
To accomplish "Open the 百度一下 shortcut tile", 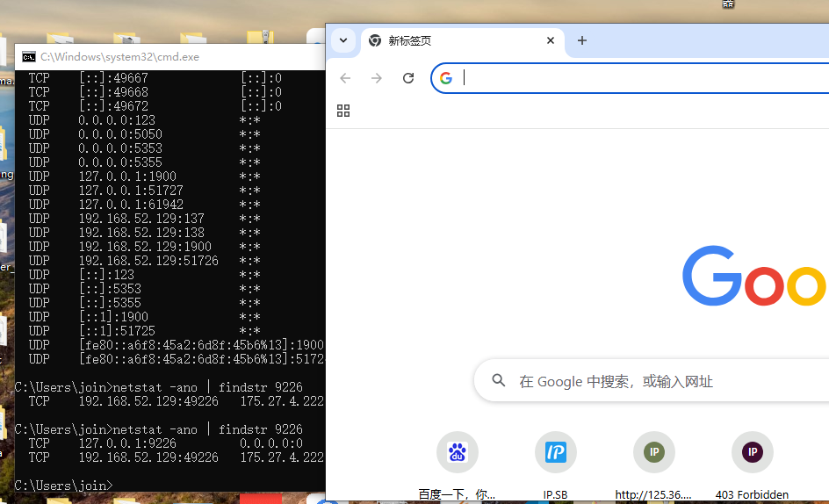I will click(x=457, y=465).
